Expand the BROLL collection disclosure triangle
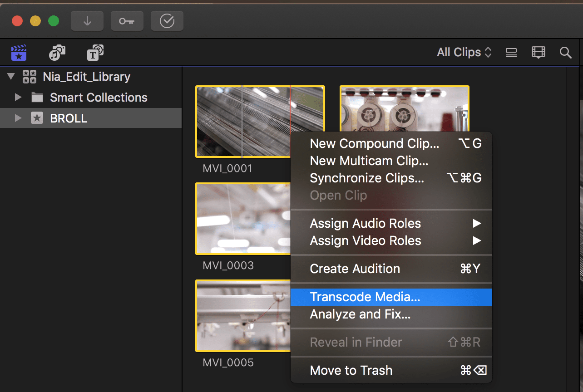Image resolution: width=583 pixels, height=392 pixels. coord(18,118)
